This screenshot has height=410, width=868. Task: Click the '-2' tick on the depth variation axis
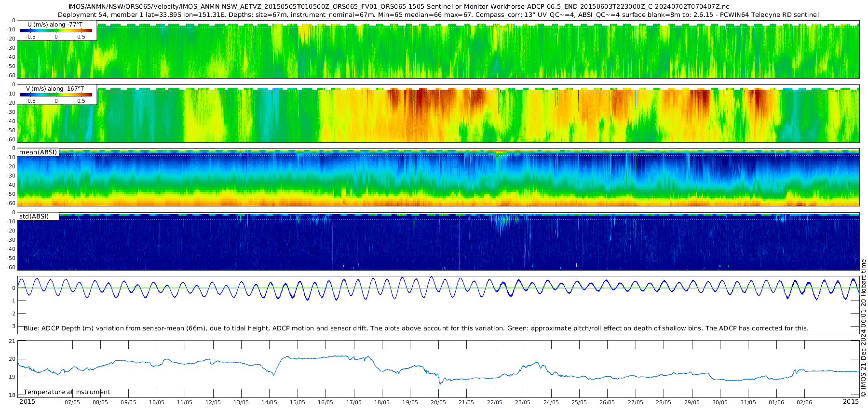13,314
